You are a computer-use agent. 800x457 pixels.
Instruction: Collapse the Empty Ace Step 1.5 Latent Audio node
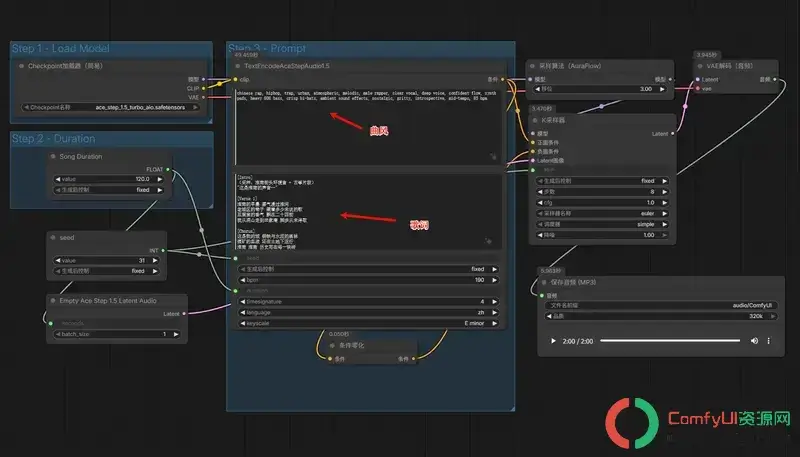[x=53, y=301]
